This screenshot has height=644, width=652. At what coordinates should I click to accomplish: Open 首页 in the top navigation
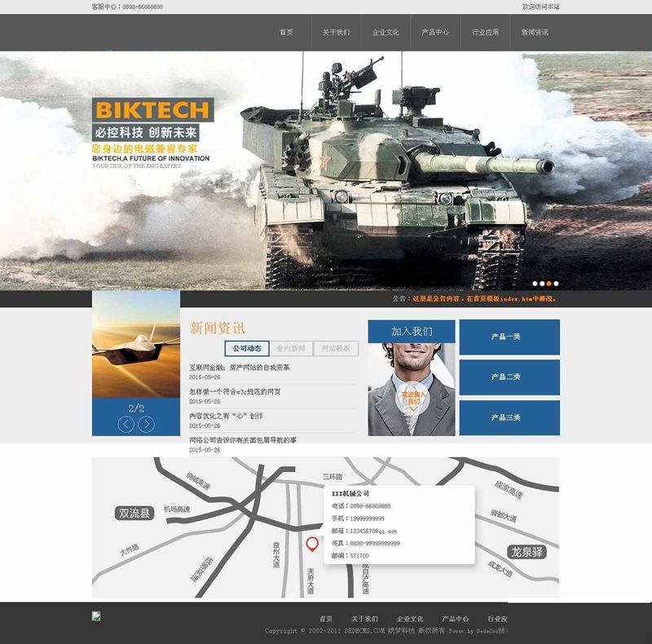(287, 32)
